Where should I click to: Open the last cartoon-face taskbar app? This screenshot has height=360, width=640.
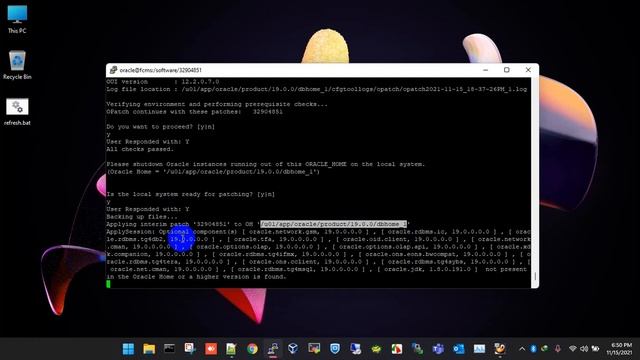(500, 349)
